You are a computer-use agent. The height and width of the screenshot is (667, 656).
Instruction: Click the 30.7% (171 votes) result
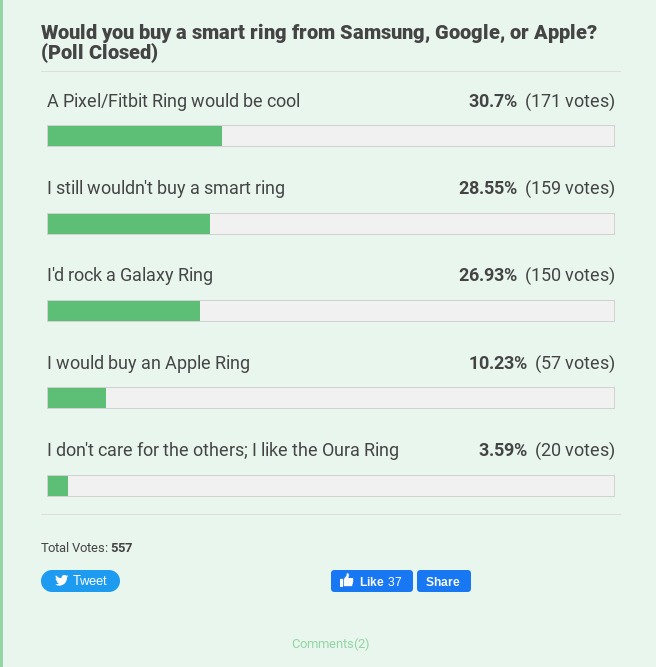(542, 101)
